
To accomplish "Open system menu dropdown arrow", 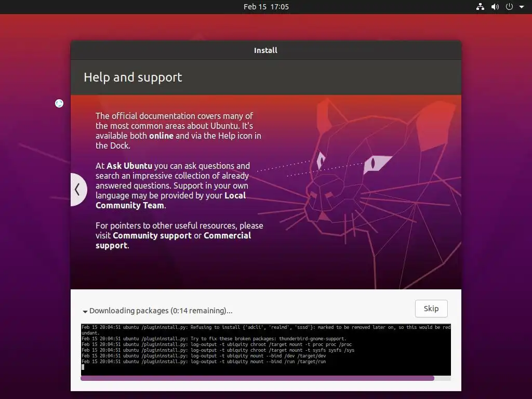I will click(522, 7).
